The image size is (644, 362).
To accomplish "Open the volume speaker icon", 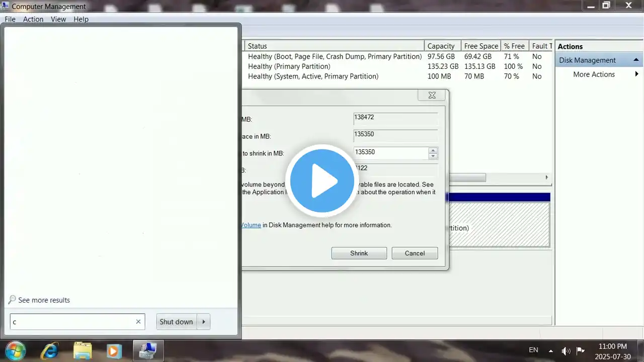I will coord(566,350).
